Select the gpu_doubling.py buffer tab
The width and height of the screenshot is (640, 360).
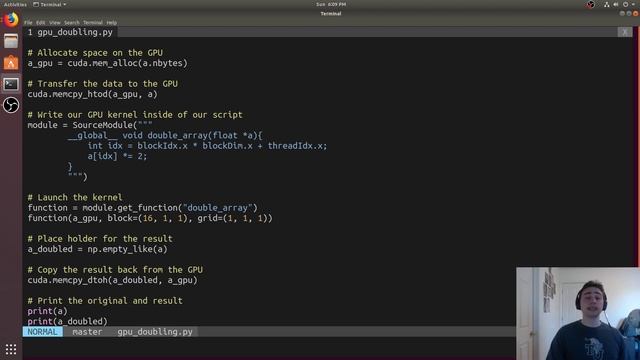(x=70, y=32)
